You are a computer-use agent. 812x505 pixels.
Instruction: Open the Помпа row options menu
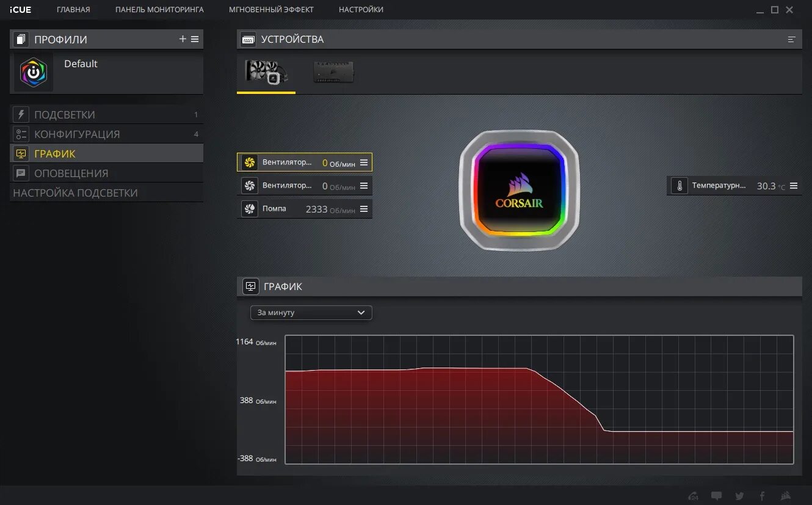(364, 209)
